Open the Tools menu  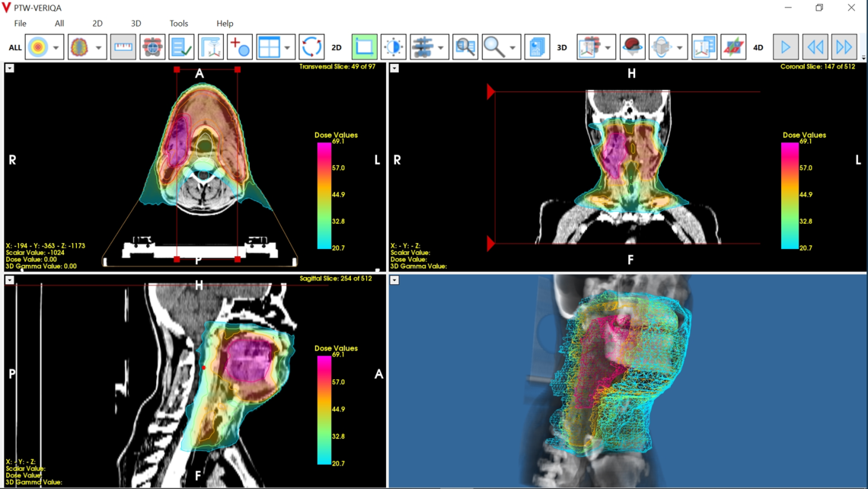tap(178, 23)
